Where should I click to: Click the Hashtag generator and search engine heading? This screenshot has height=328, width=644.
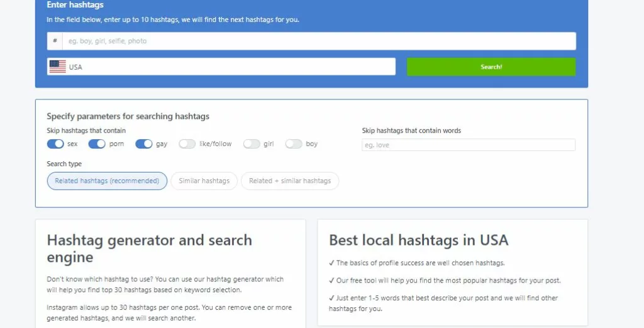(150, 249)
